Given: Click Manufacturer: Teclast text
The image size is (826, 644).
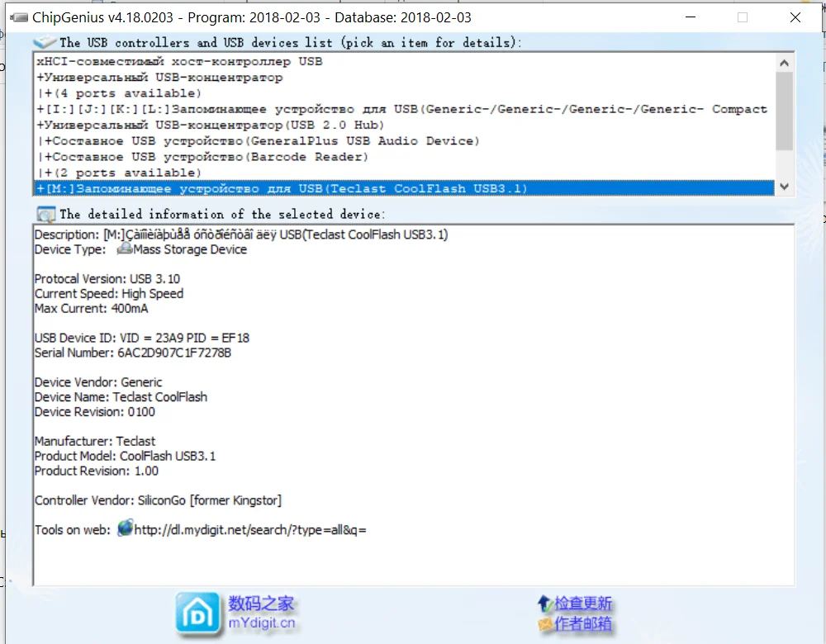Looking at the screenshot, I should [x=95, y=441].
